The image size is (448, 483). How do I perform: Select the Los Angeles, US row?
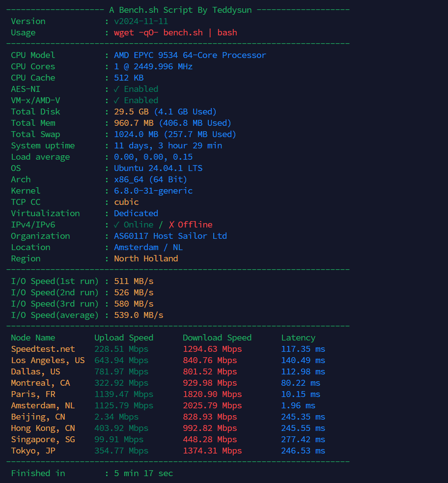pyautogui.click(x=48, y=360)
